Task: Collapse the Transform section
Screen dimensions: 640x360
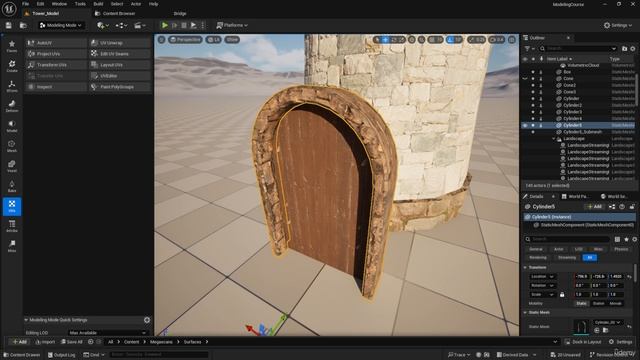Action: tap(525, 267)
